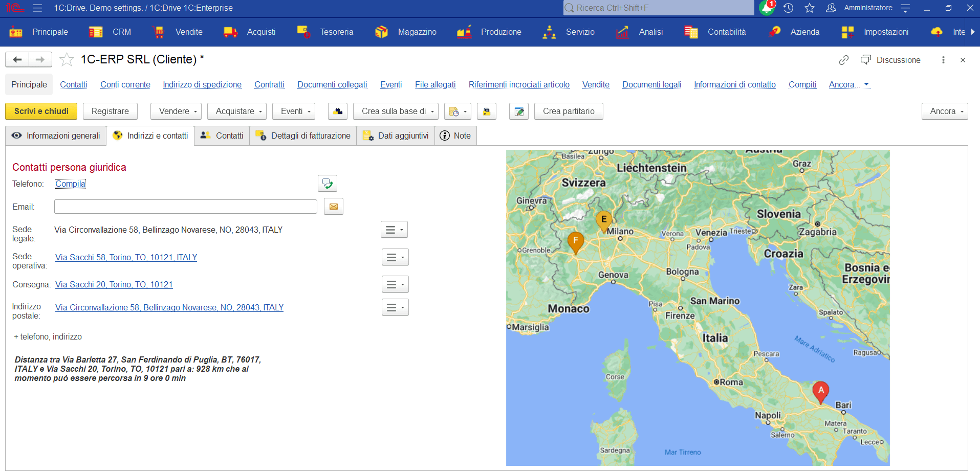Image resolution: width=980 pixels, height=474 pixels.
Task: Go forward with the right arrow
Action: pos(40,60)
